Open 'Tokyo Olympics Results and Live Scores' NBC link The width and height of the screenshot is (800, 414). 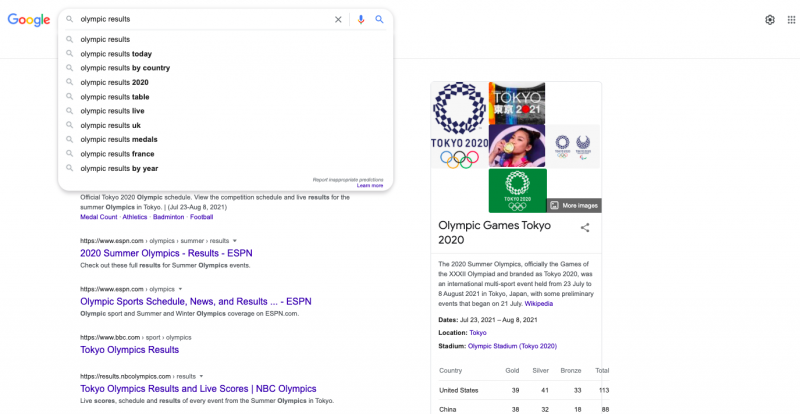click(198, 388)
